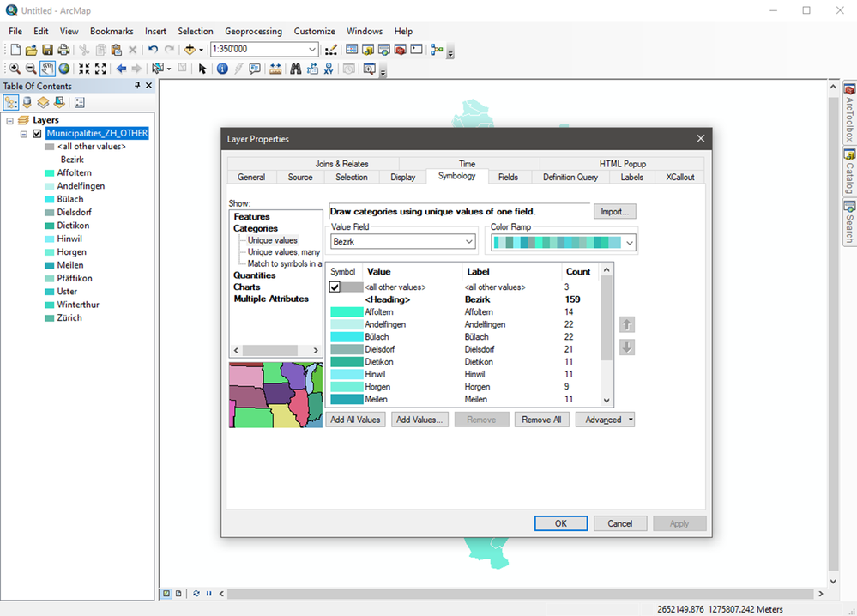Screen dimensions: 857x616
Task: Click the Add All Values button
Action: 355,419
